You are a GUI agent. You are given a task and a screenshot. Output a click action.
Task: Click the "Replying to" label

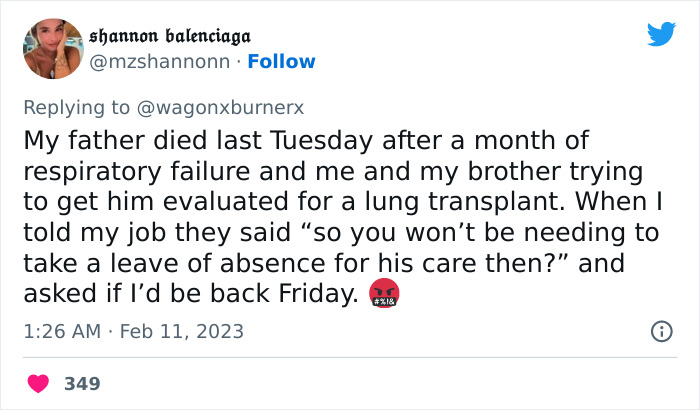pyautogui.click(x=74, y=105)
